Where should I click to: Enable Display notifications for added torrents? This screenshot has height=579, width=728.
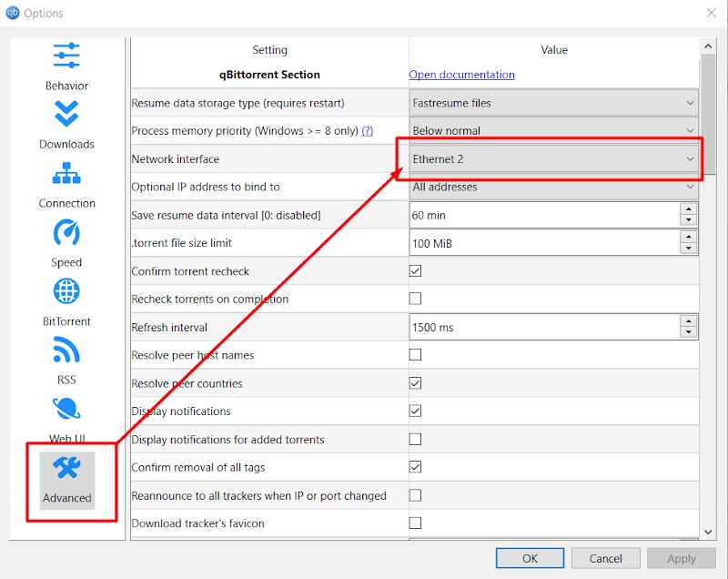point(416,439)
